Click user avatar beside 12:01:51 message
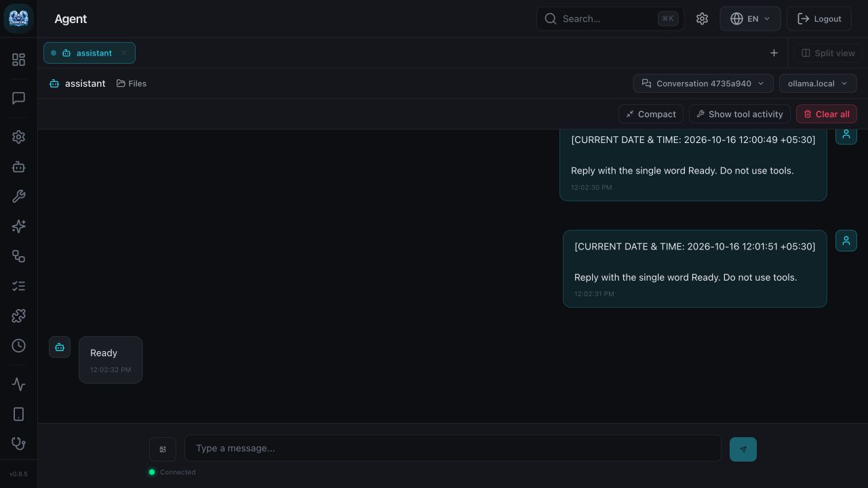 point(846,241)
